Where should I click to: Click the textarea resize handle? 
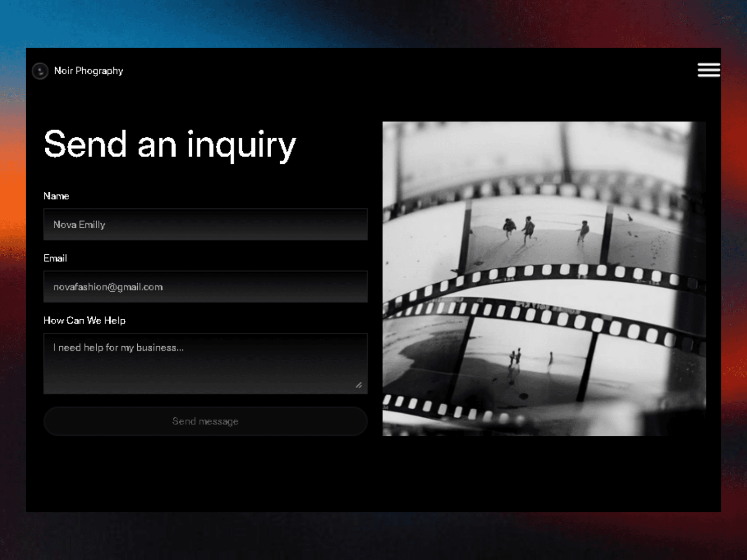(x=359, y=385)
